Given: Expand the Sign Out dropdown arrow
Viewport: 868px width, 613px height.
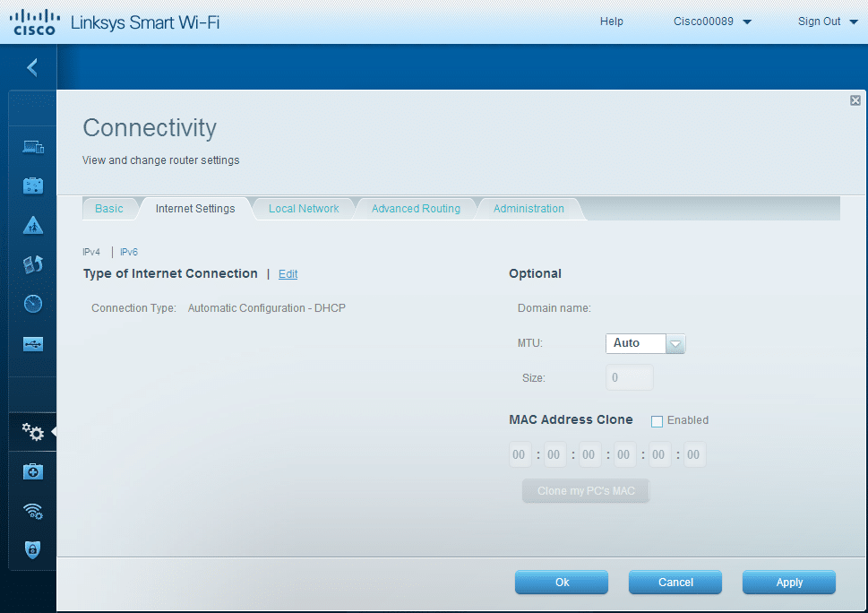Looking at the screenshot, I should 854,22.
